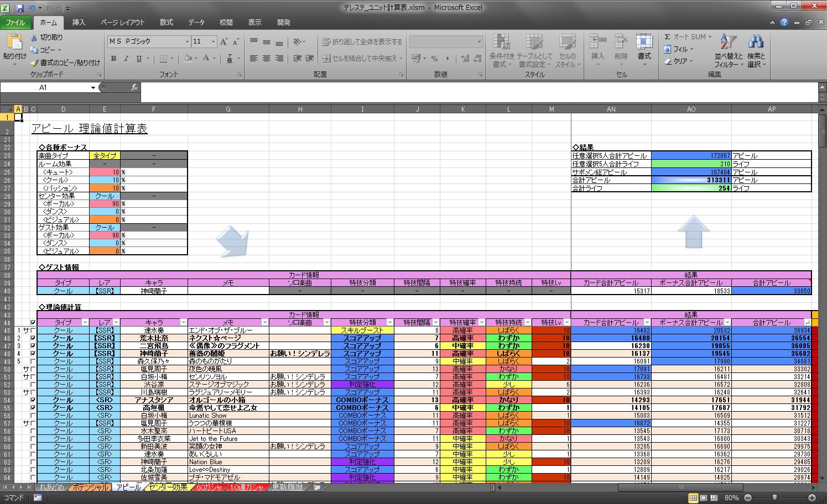Click セルを結合して中央揃え (Merge & Center) button
The width and height of the screenshot is (827, 504).
click(x=363, y=59)
